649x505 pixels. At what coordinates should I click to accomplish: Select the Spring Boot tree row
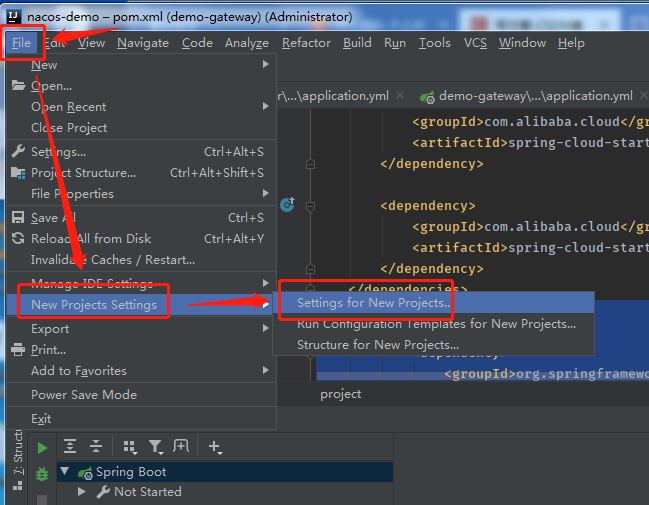[x=225, y=472]
